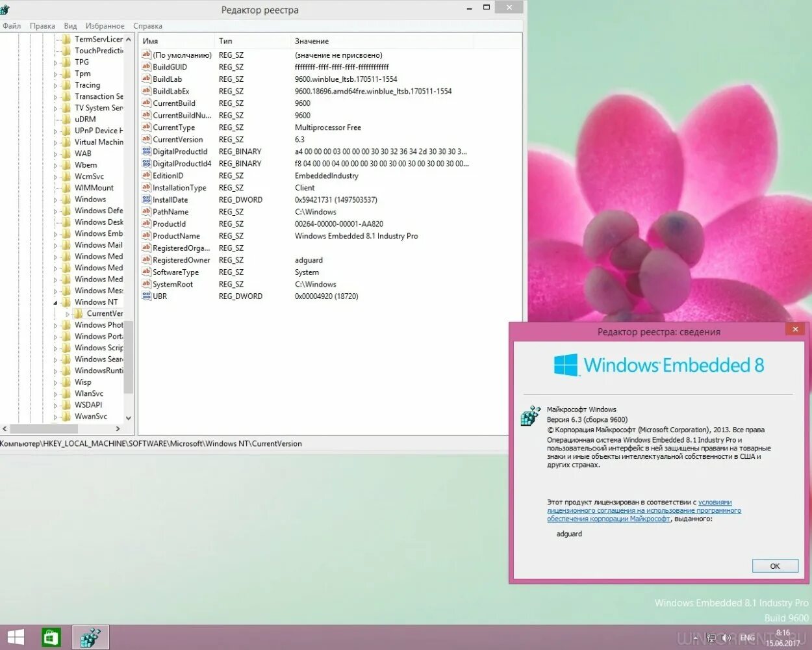Click the SoftwareType value icon

click(147, 272)
